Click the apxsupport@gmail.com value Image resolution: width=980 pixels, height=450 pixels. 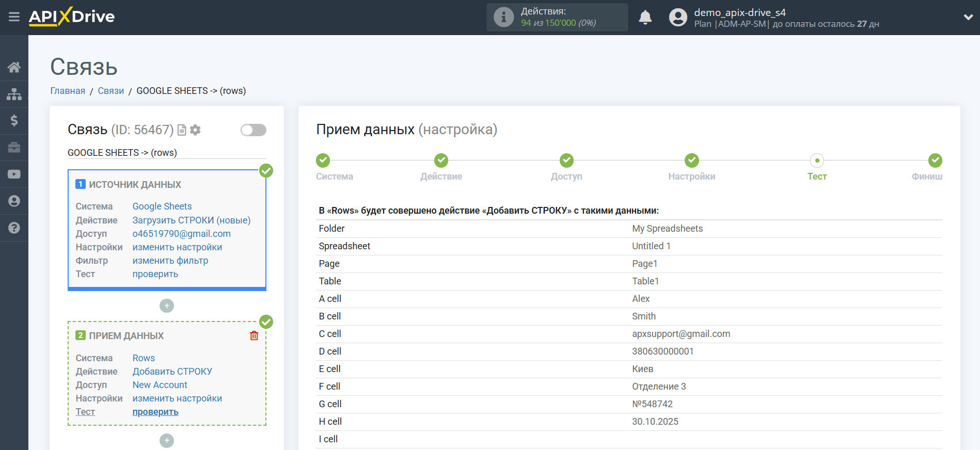(x=681, y=334)
